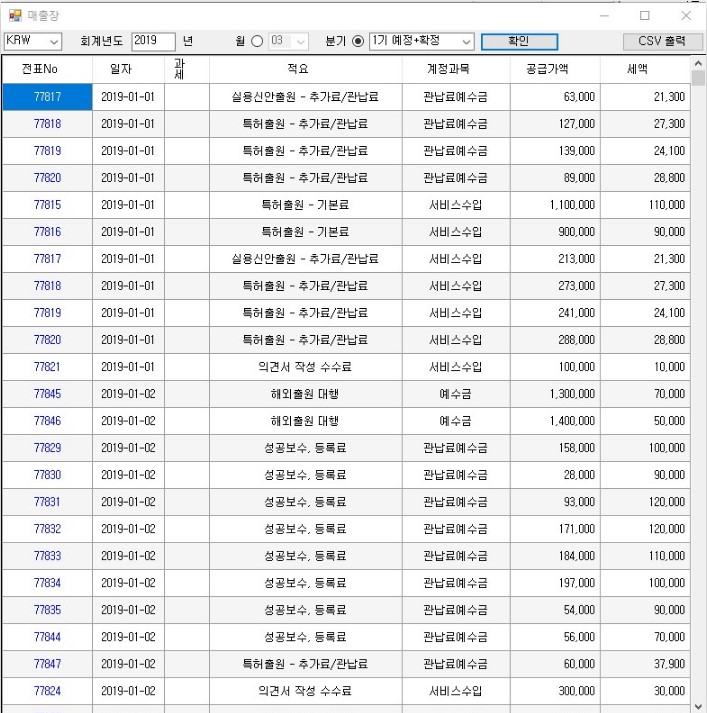Click supply amount 63,000 cell
Viewport: 707px width, 713px height.
[x=555, y=97]
